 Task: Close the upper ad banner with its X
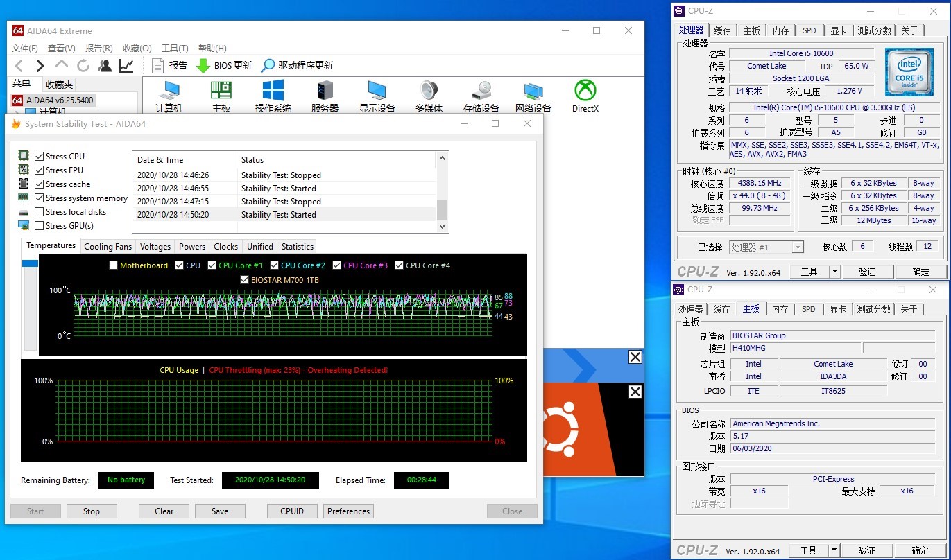[635, 357]
